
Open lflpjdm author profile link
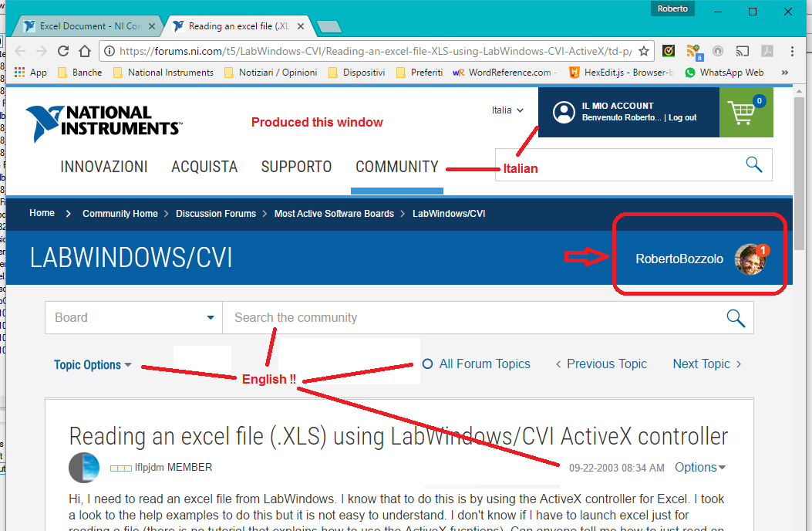[x=149, y=467]
